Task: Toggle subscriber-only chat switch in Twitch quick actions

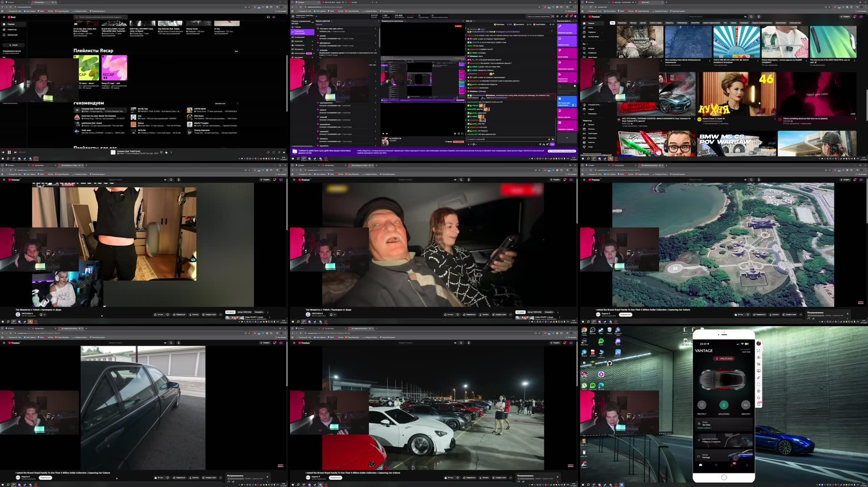Action: (x=574, y=105)
